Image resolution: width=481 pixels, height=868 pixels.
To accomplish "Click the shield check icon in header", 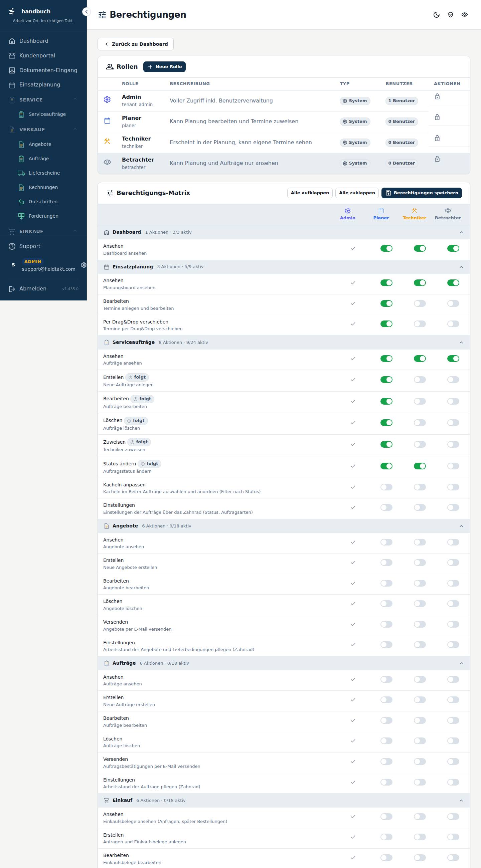I will [x=450, y=14].
